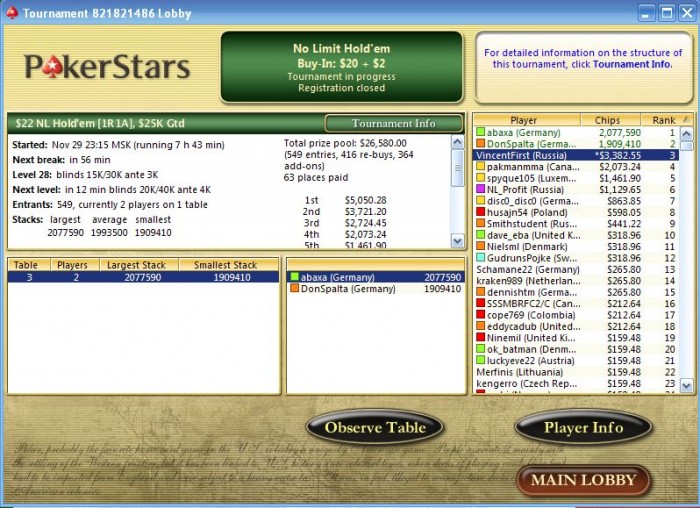
Task: Click green color tag next to abaxa in player list
Action: 481,132
